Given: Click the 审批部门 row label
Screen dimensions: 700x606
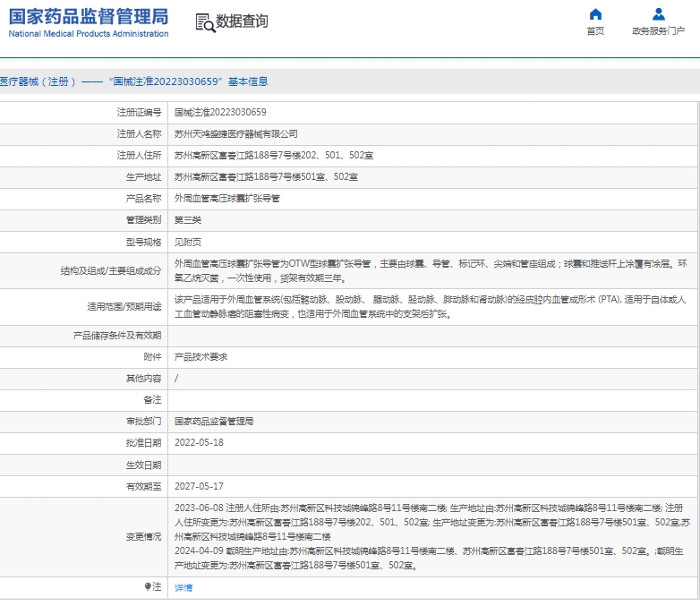Looking at the screenshot, I should (143, 421).
